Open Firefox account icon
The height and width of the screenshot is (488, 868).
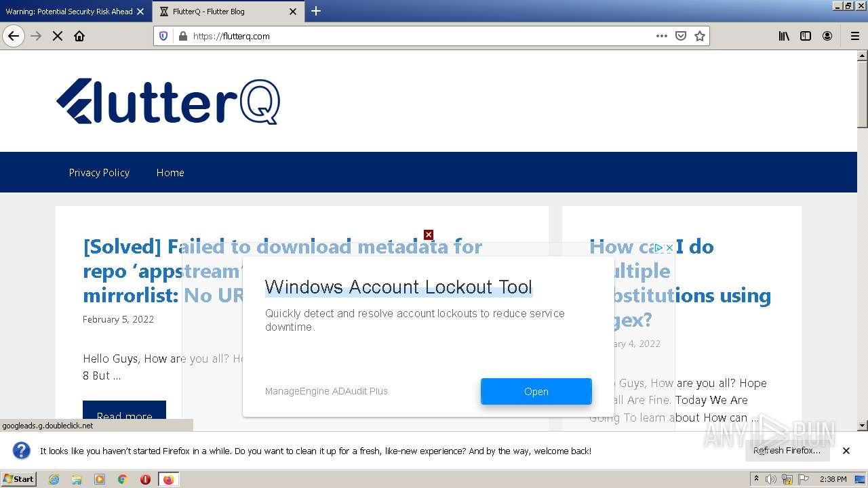pyautogui.click(x=827, y=36)
